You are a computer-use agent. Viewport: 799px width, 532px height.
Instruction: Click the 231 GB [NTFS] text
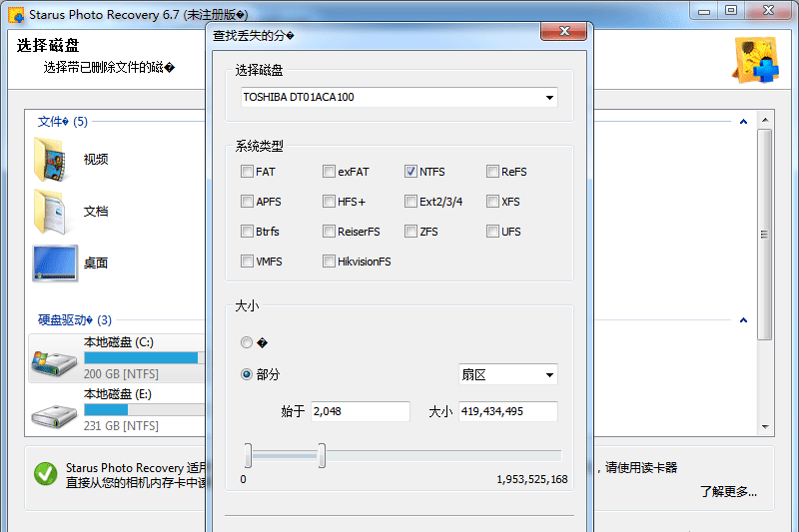(121, 426)
